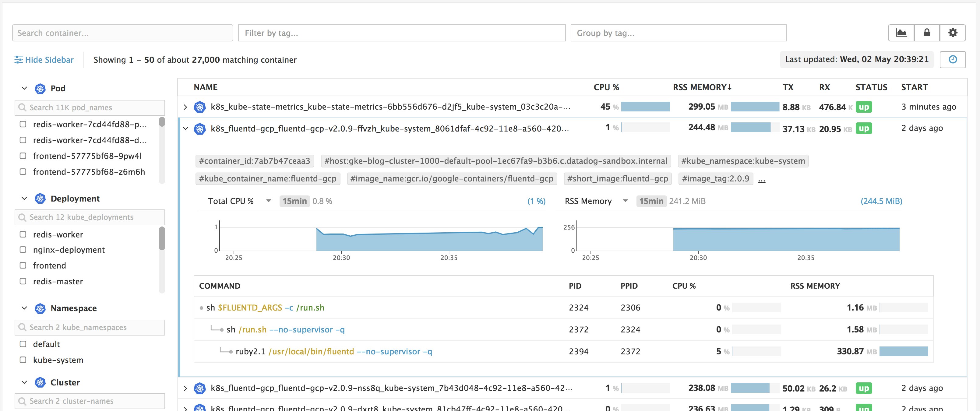Select the 15min timeframe on the RSS Memory chart
The image size is (980, 411).
[x=651, y=201]
